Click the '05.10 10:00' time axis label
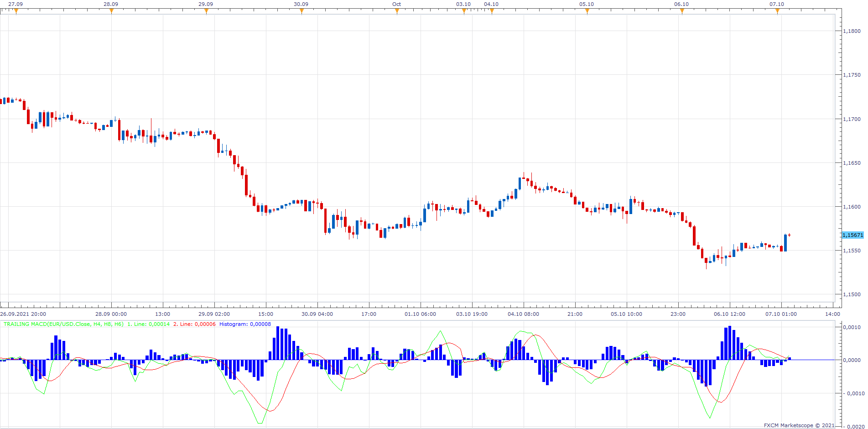This screenshot has width=868, height=429. [626, 314]
